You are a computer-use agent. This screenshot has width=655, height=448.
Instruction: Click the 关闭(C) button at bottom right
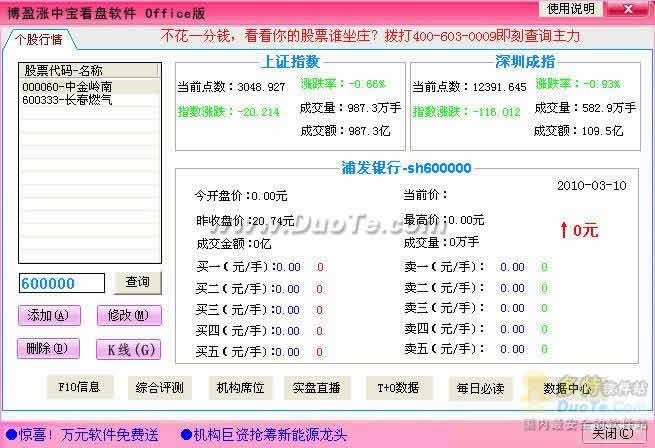[611, 435]
